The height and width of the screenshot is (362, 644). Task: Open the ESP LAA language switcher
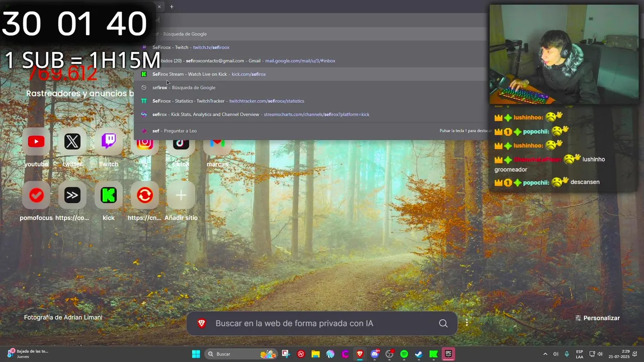[580, 354]
